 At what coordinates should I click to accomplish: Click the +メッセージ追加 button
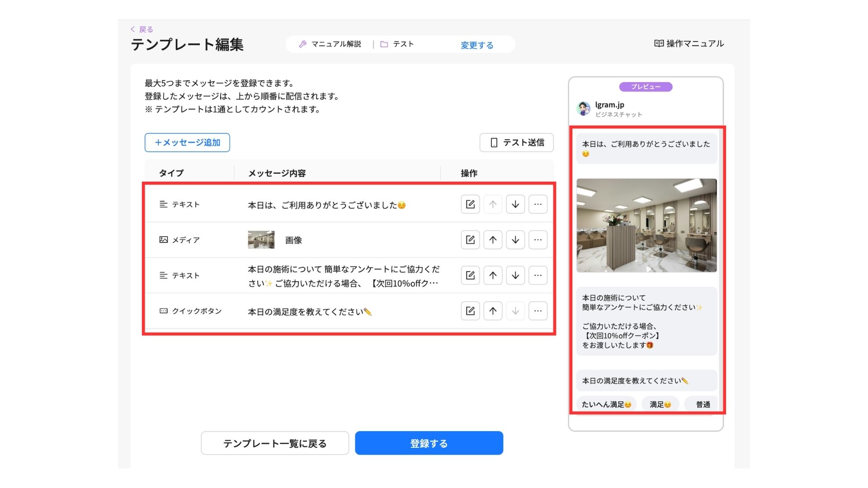(187, 142)
